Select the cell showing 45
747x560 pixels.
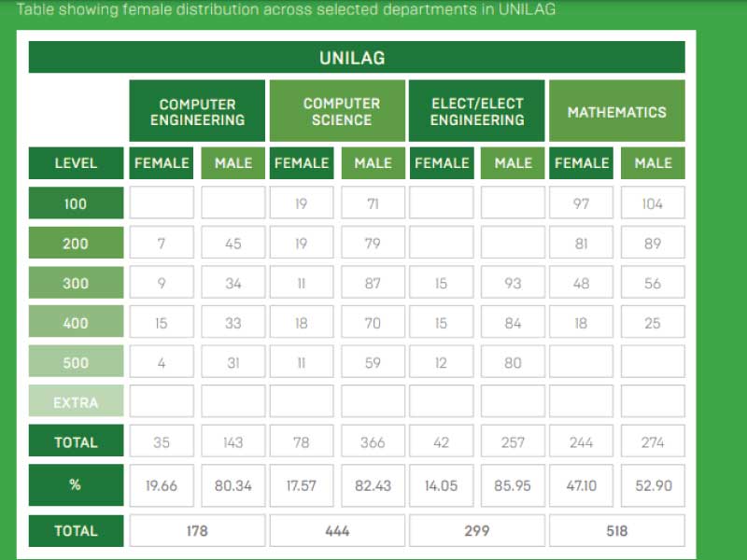point(233,243)
